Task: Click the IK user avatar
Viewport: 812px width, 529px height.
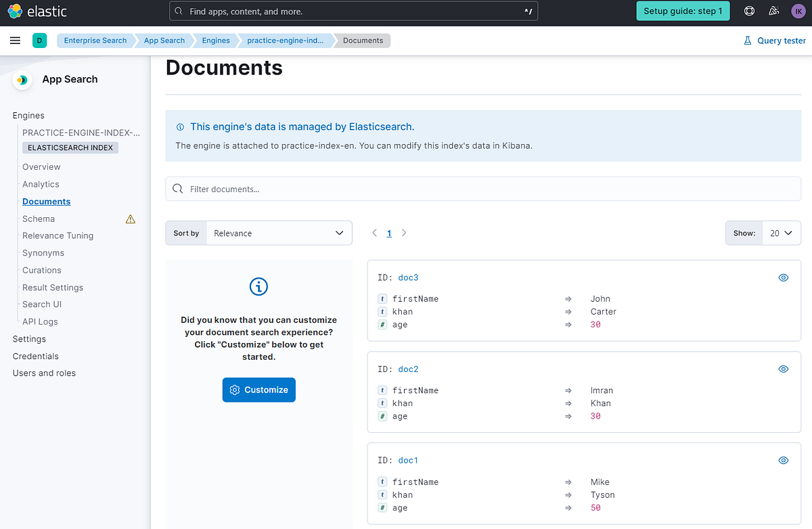Action: 798,11
